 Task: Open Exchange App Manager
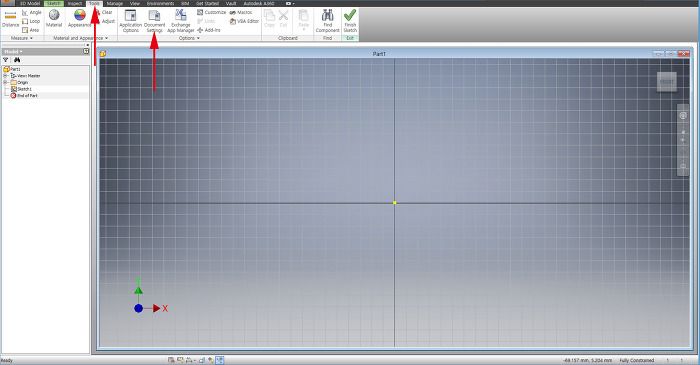(x=180, y=21)
